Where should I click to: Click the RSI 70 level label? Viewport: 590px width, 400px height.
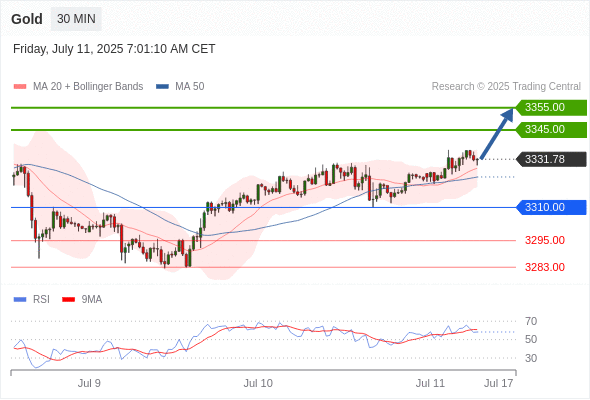tap(531, 321)
